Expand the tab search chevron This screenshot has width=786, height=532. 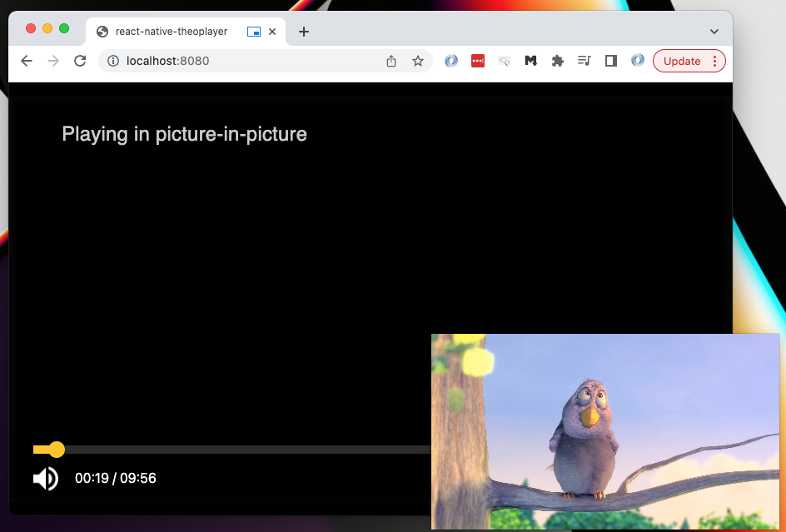(714, 32)
